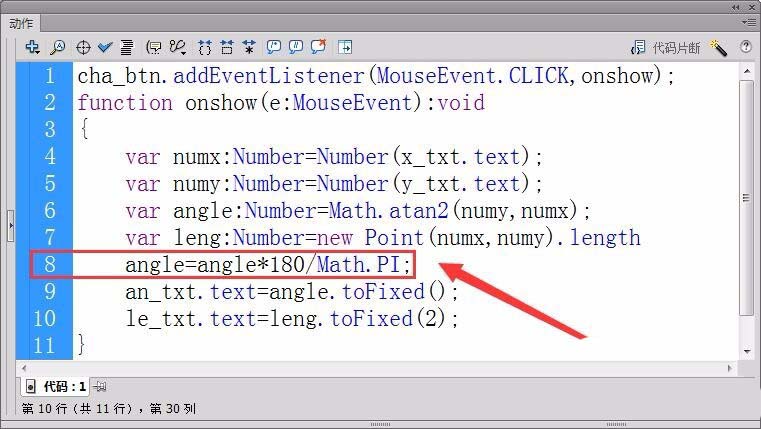Select the 代码 : 1 script tab
The width and height of the screenshot is (761, 429).
point(56,387)
